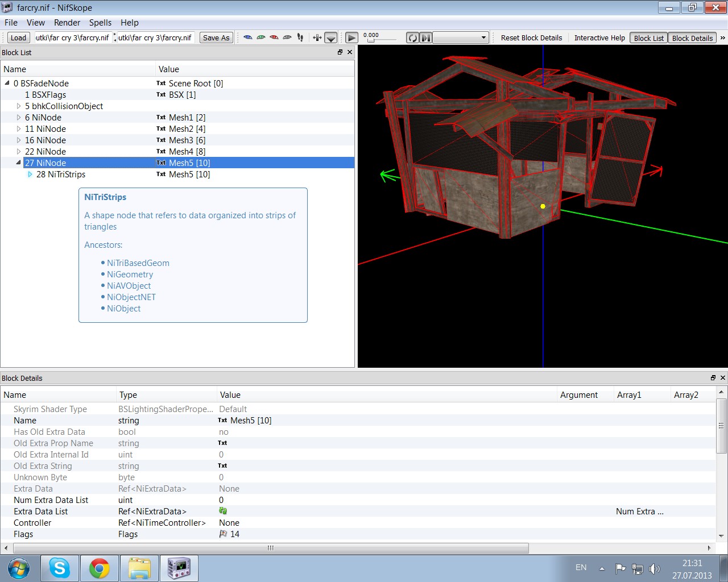Click Txt icon beside BSX [1]

tap(161, 94)
